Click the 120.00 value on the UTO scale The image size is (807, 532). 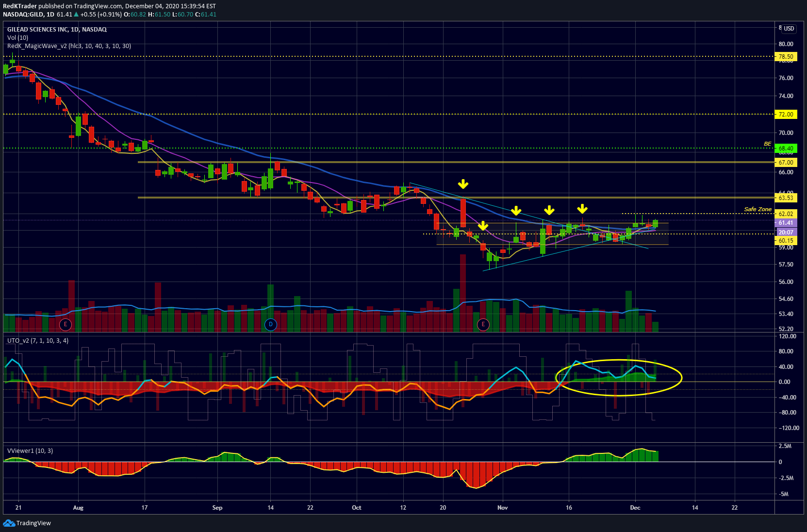pyautogui.click(x=787, y=336)
